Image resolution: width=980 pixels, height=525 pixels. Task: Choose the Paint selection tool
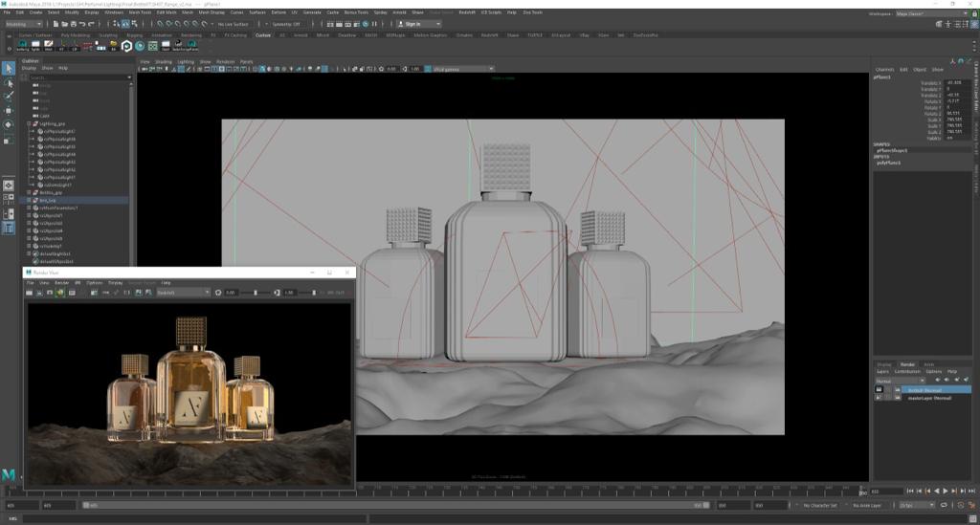point(9,97)
